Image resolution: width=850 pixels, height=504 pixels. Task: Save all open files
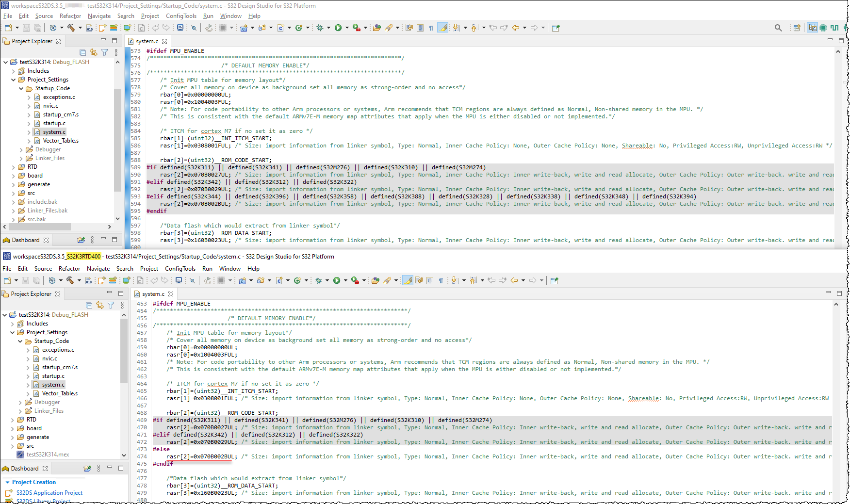38,28
